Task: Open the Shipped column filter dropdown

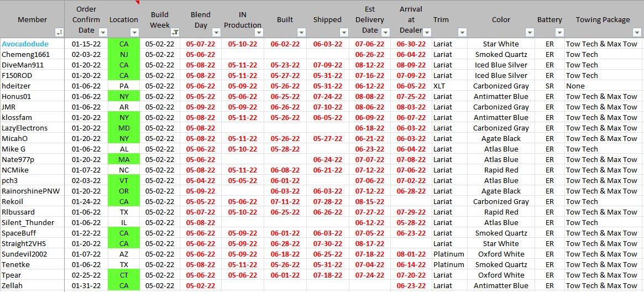Action: (344, 32)
